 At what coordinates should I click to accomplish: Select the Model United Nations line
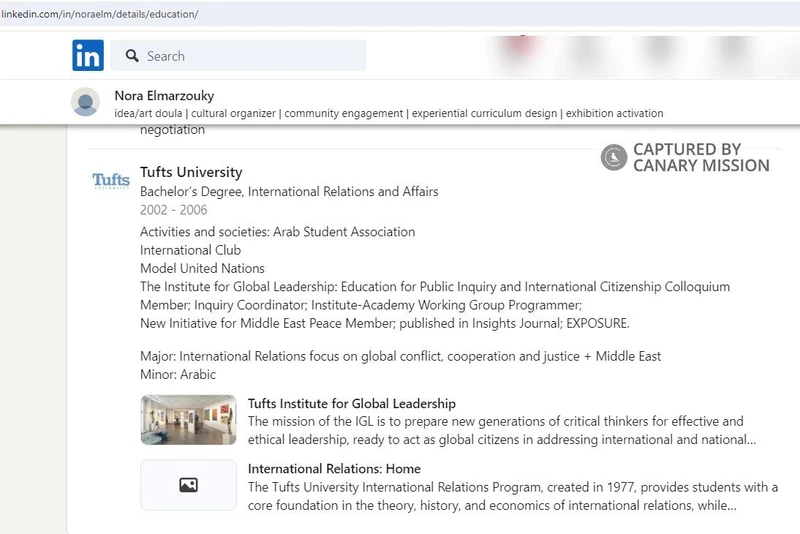pos(202,269)
